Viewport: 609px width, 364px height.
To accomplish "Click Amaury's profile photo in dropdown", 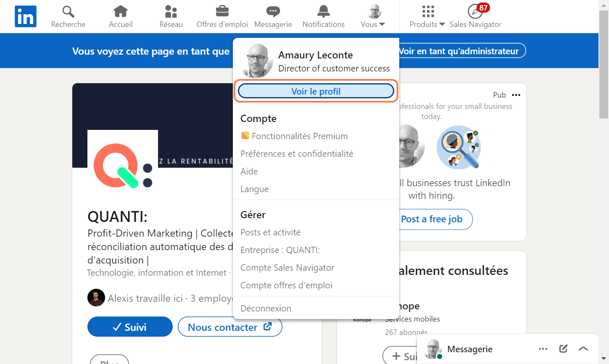I will pos(256,61).
